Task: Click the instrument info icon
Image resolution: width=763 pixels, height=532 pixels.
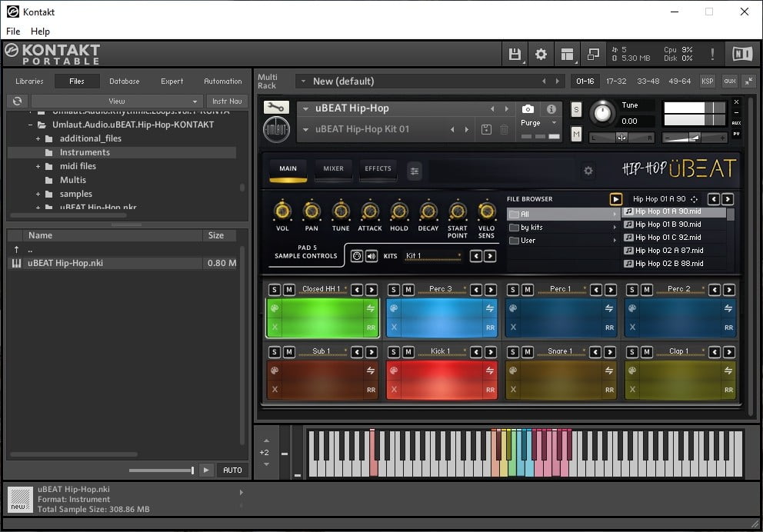Action: click(x=551, y=109)
